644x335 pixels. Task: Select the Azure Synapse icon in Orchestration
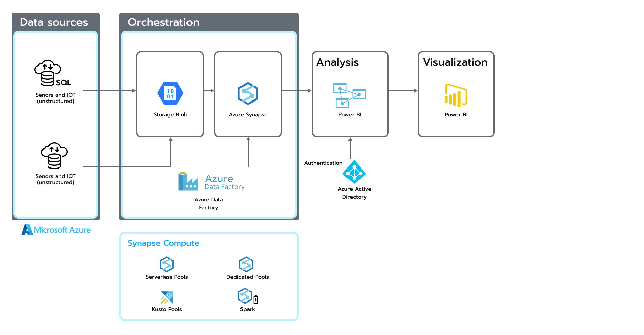pos(248,93)
